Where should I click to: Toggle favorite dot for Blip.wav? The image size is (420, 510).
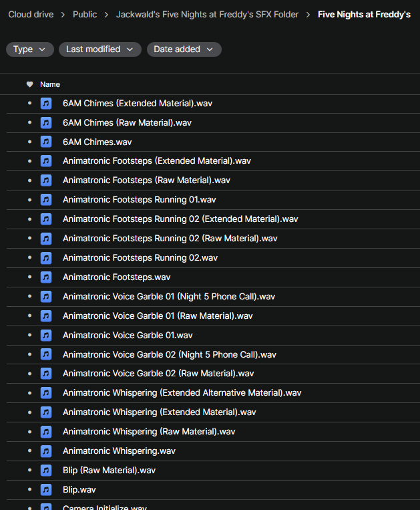click(x=29, y=489)
